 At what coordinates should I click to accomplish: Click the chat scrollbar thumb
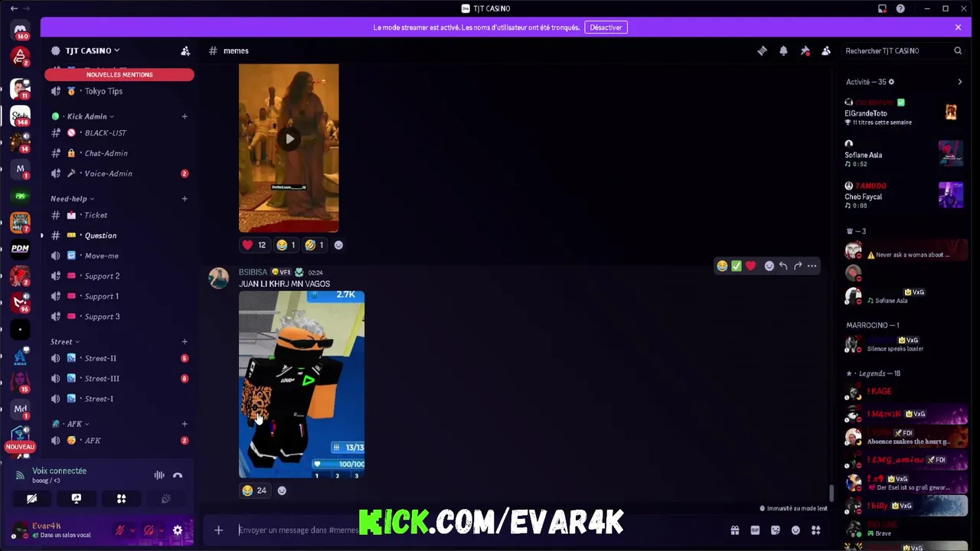pos(831,494)
